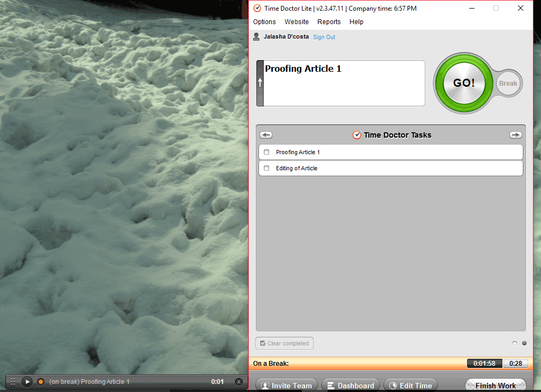Click the 0:01:58 break timer display
541x392 pixels.
click(x=484, y=364)
